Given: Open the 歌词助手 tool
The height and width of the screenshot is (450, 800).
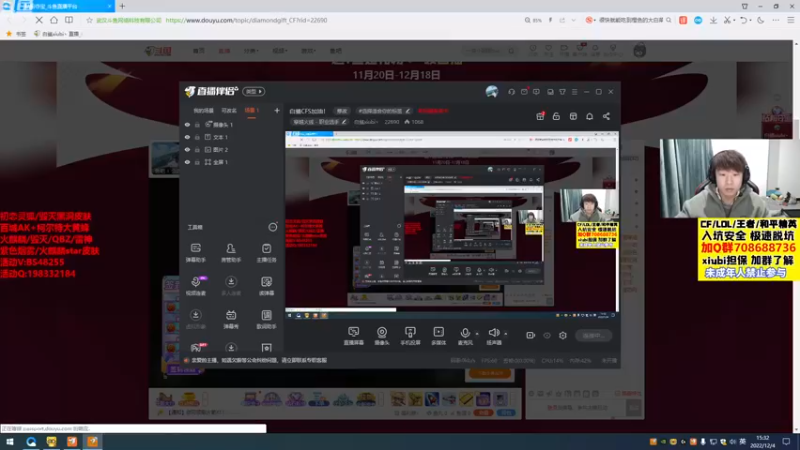Looking at the screenshot, I should (266, 319).
